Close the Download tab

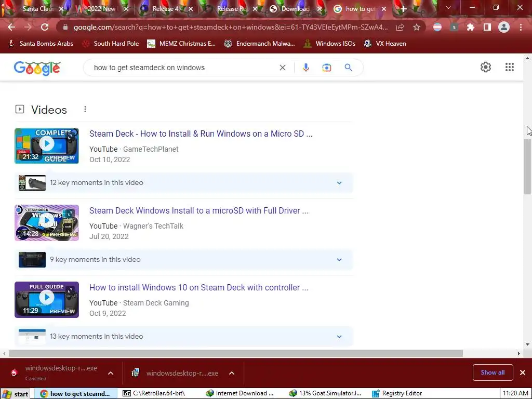click(320, 9)
